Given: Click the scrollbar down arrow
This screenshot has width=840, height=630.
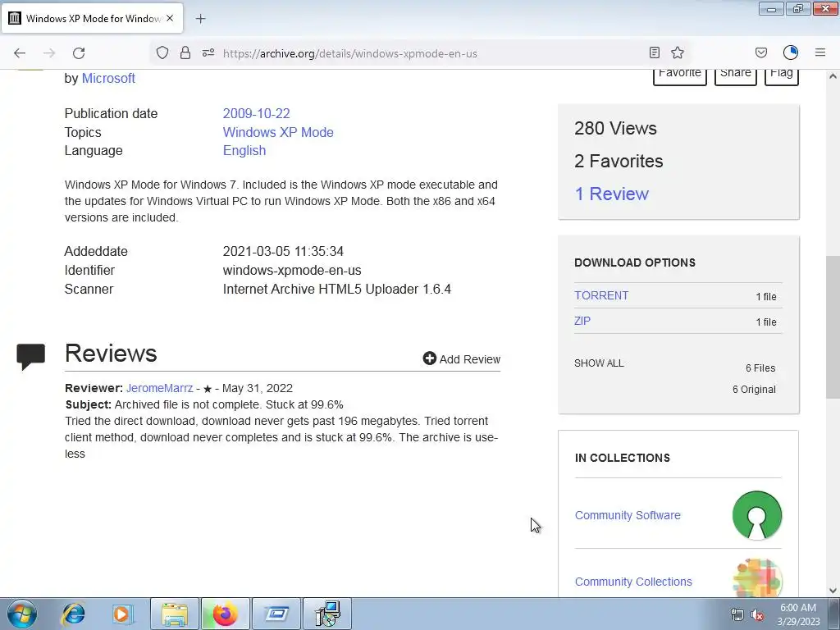Looking at the screenshot, I should click(x=833, y=591).
